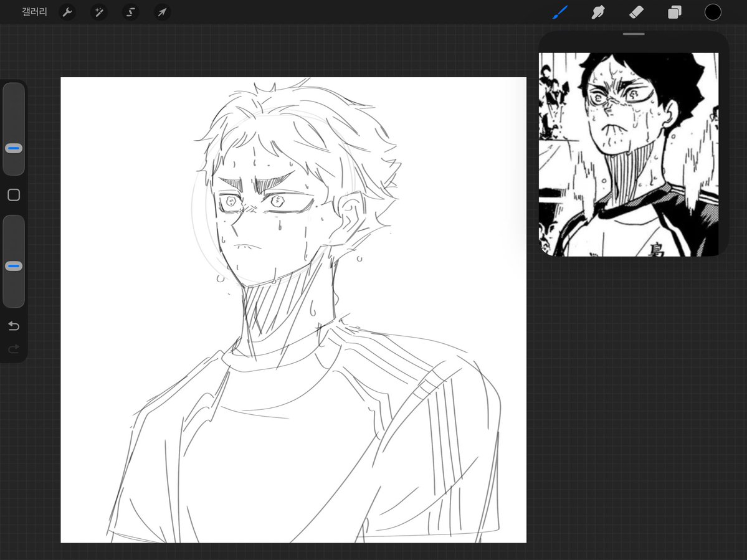The height and width of the screenshot is (560, 747).
Task: Activate the Transform arrow tool
Action: click(x=162, y=12)
